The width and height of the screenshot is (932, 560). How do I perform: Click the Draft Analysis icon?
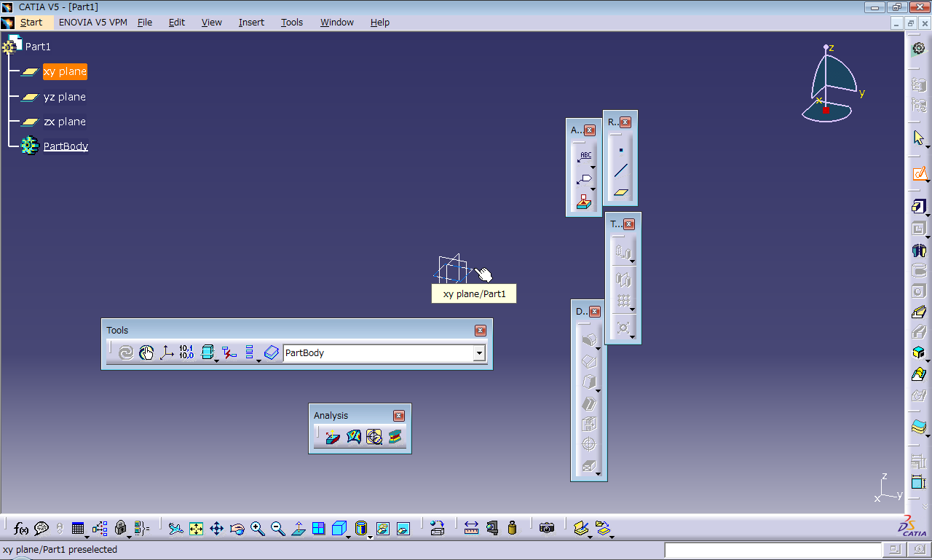pos(333,436)
